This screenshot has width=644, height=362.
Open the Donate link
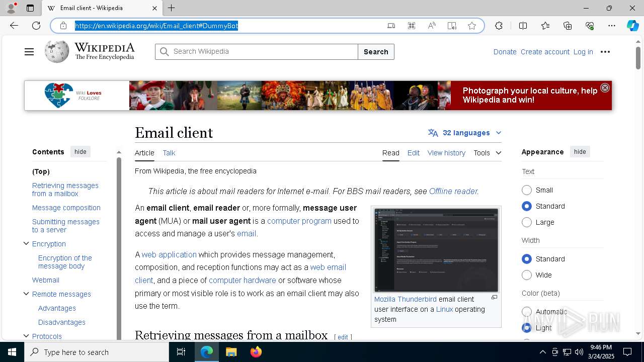pyautogui.click(x=505, y=52)
